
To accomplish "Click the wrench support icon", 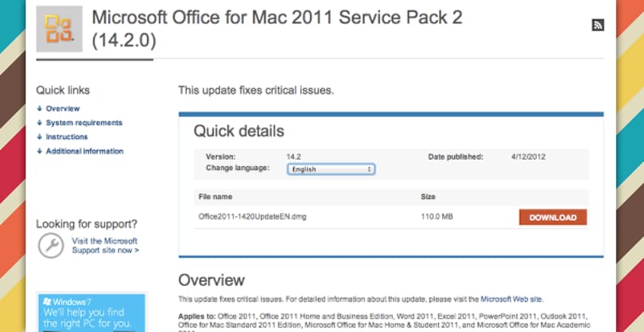I will pyautogui.click(x=51, y=245).
